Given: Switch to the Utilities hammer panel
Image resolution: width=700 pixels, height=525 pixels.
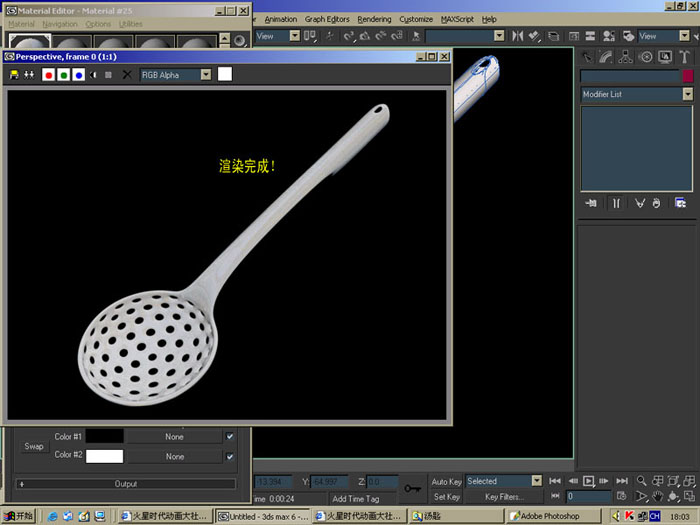Looking at the screenshot, I should coord(684,57).
